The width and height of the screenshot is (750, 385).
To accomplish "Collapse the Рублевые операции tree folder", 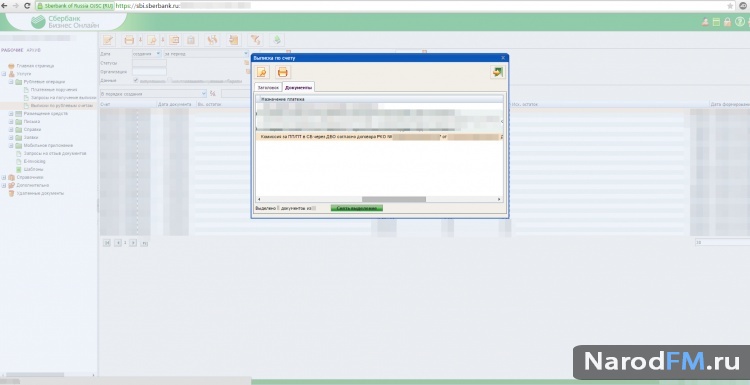I will (11, 82).
